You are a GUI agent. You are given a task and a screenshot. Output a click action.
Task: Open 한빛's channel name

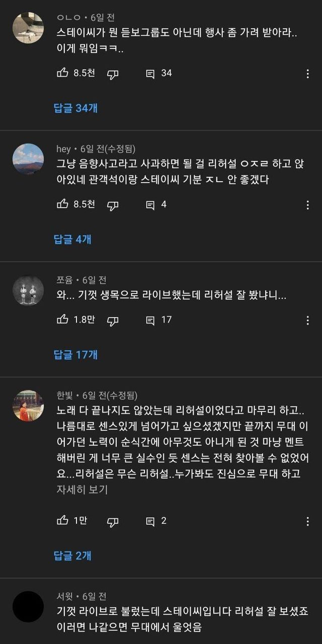(x=65, y=395)
